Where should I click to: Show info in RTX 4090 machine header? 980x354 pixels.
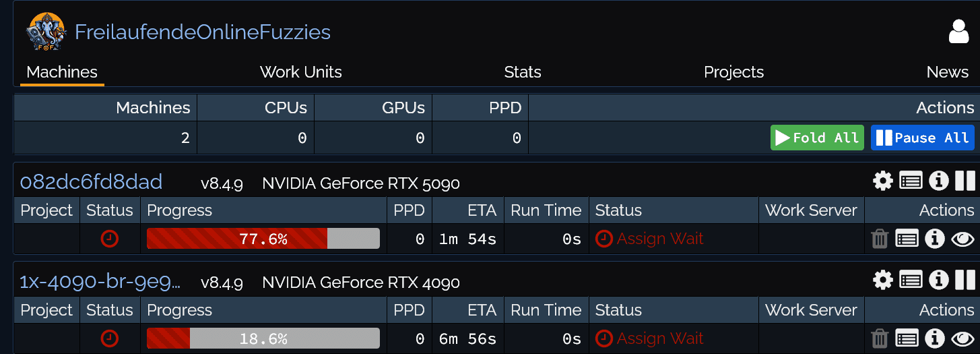pos(938,280)
